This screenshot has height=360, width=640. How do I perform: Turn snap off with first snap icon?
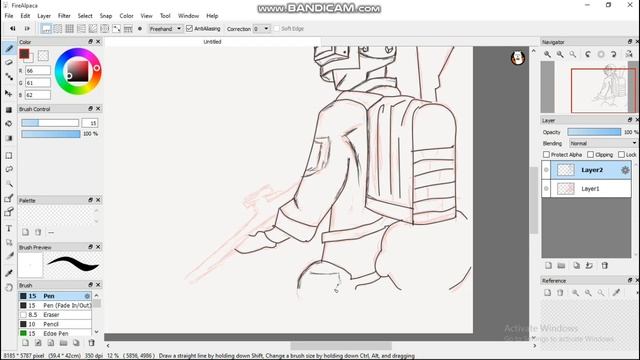tap(46, 29)
